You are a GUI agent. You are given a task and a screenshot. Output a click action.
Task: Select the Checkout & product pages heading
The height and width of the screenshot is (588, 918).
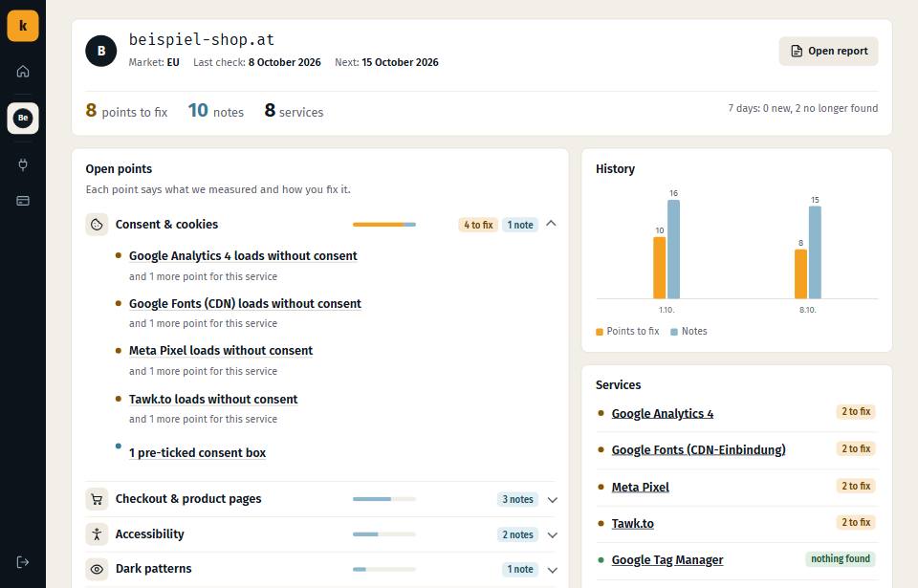(x=188, y=499)
